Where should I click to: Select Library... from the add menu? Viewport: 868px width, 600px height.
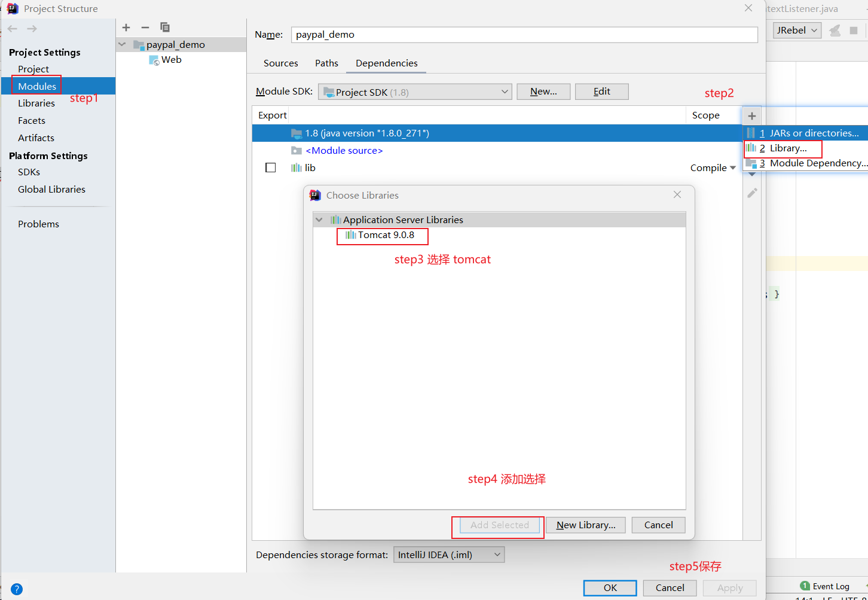[787, 148]
